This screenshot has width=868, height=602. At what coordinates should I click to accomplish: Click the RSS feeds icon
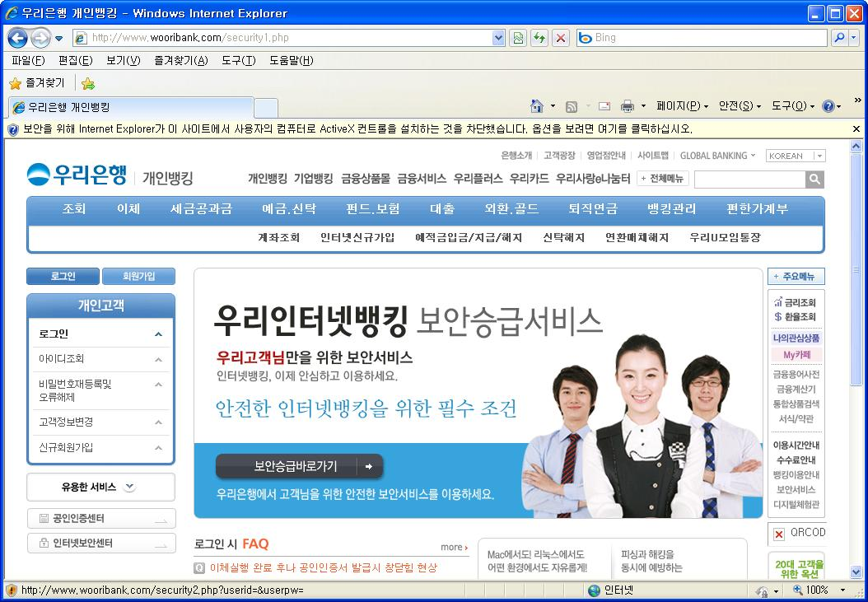[572, 106]
